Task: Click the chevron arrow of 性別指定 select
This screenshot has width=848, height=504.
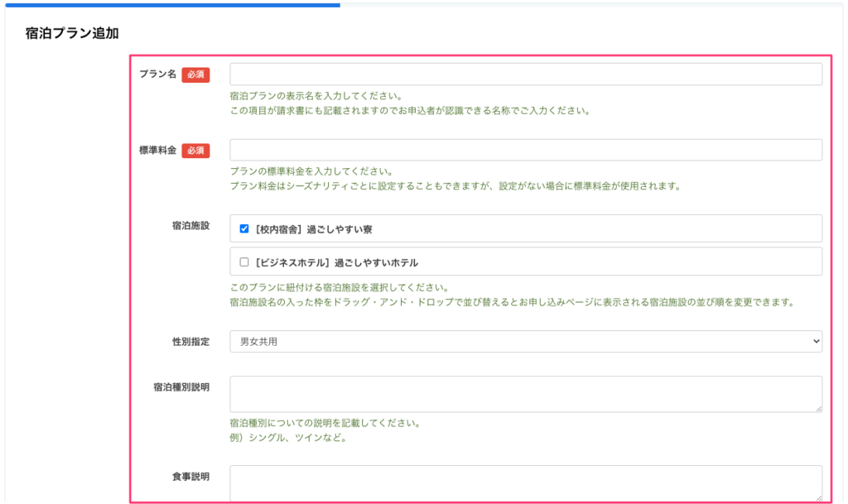Action: (817, 341)
